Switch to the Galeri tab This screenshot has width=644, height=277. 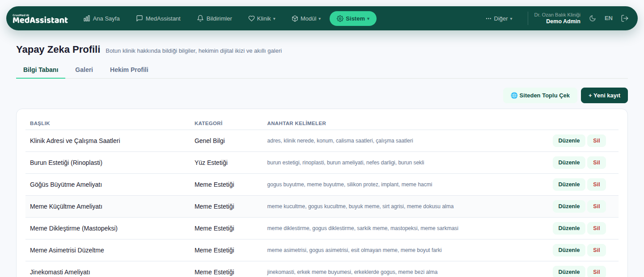click(x=84, y=70)
